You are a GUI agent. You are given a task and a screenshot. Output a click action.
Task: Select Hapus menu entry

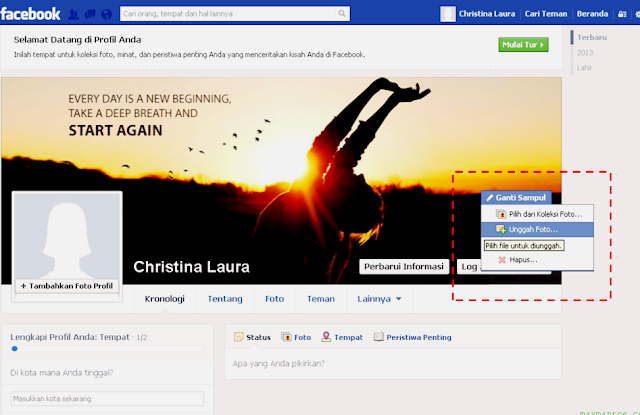(x=537, y=260)
